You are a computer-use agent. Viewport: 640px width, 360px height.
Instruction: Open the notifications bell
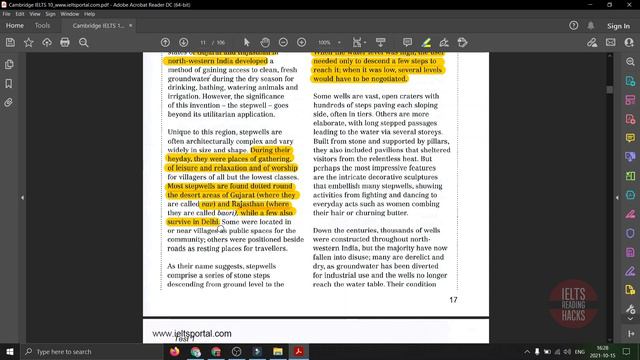[591, 26]
